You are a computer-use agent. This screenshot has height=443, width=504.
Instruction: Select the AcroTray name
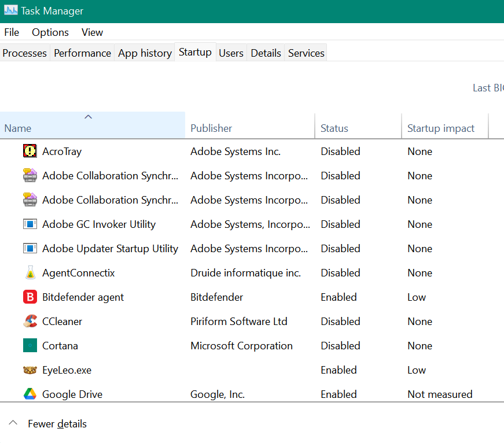pyautogui.click(x=62, y=152)
